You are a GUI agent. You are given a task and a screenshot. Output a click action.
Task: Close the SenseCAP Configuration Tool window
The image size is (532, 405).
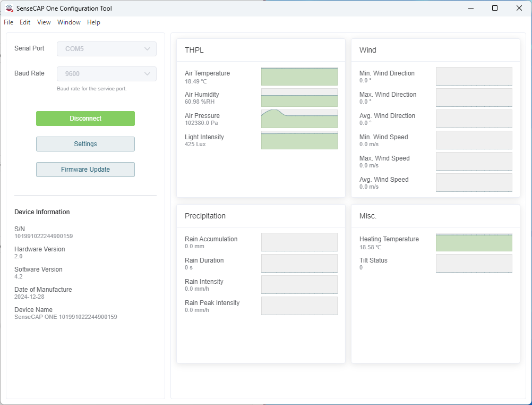tap(519, 8)
